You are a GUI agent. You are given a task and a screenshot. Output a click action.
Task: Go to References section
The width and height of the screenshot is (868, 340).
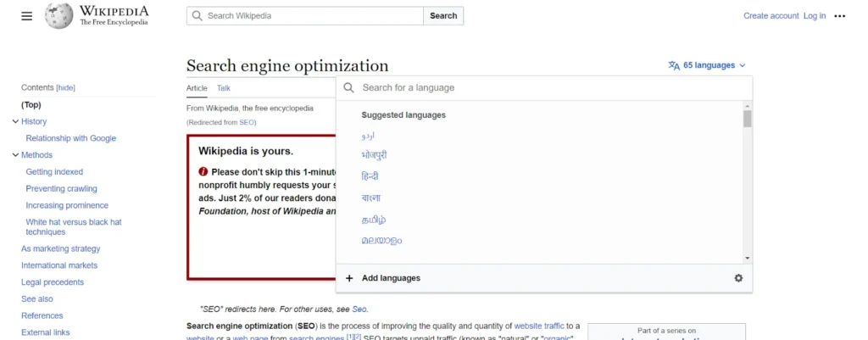tap(42, 315)
